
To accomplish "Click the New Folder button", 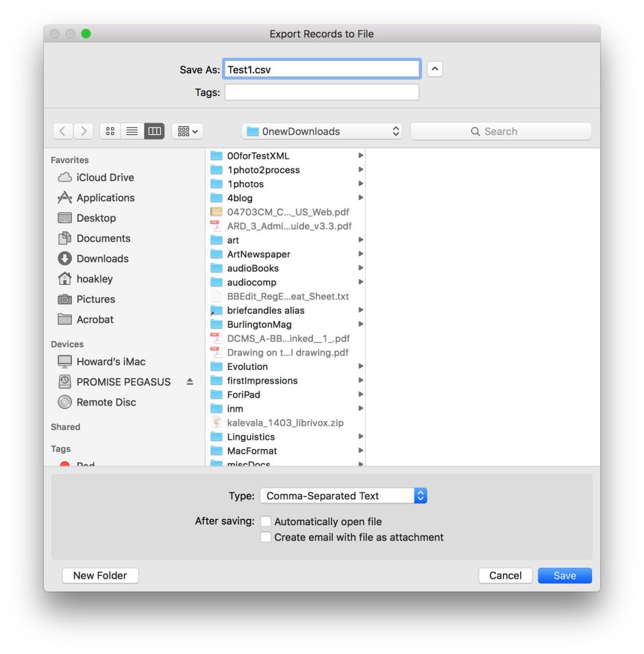I will click(100, 575).
